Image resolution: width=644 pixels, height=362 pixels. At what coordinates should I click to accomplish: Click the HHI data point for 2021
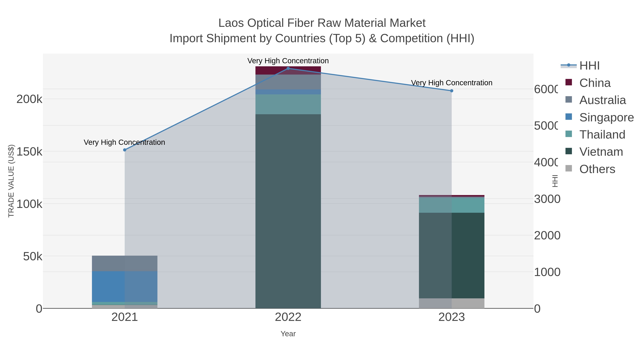125,150
